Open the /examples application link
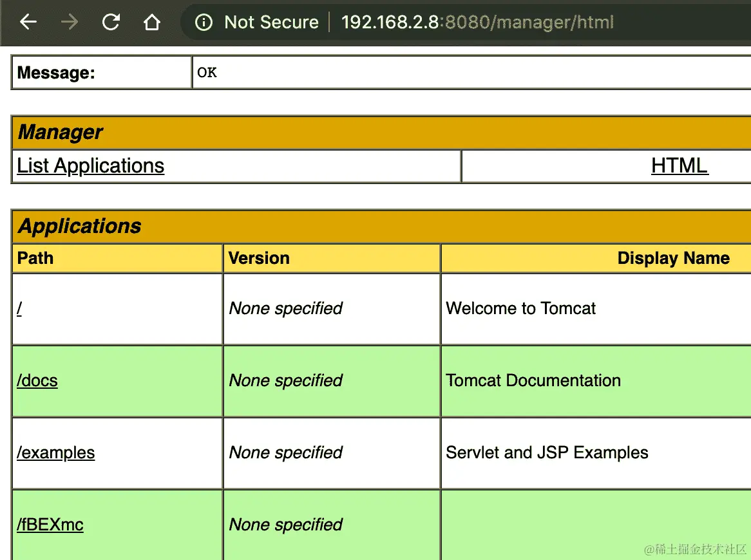This screenshot has width=751, height=560. (x=55, y=453)
